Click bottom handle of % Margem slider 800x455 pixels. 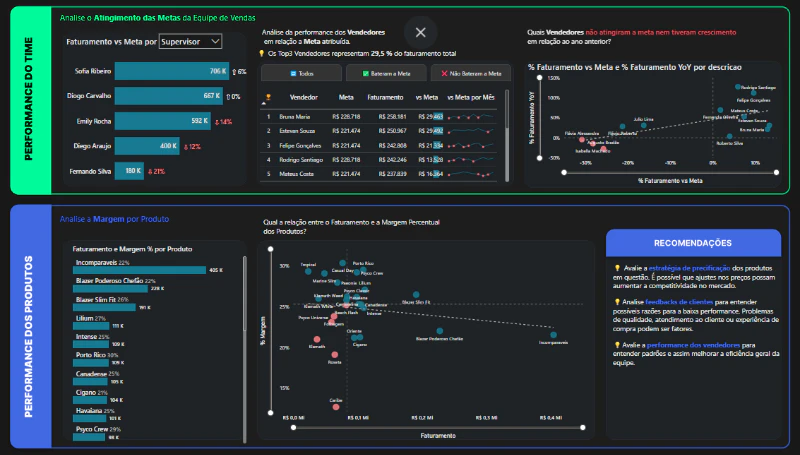pos(270,412)
